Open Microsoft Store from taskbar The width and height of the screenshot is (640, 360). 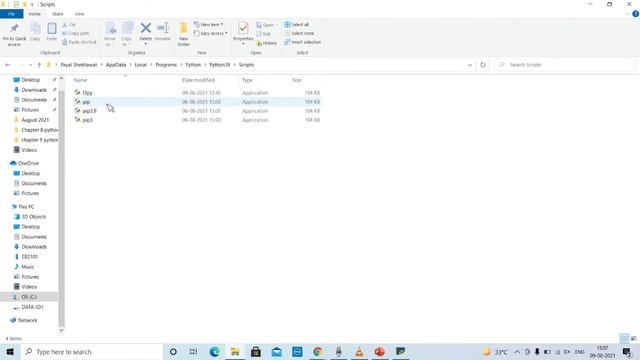[x=256, y=351]
